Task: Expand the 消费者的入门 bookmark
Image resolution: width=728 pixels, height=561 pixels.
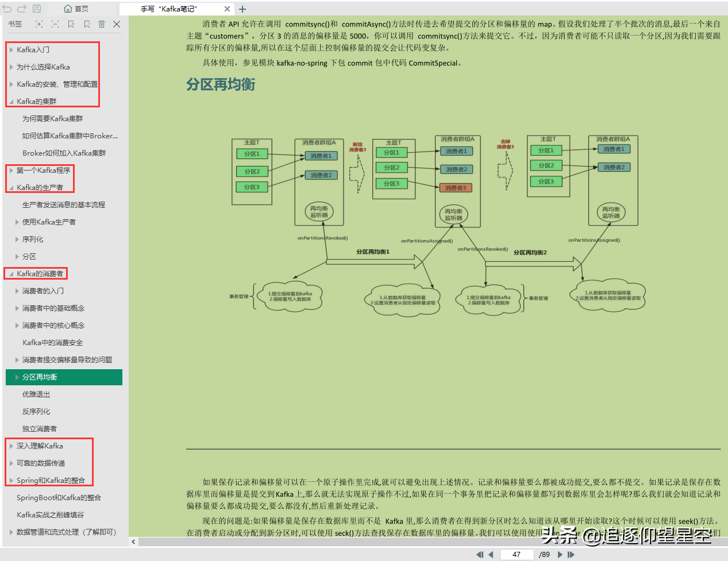Action: click(x=17, y=291)
